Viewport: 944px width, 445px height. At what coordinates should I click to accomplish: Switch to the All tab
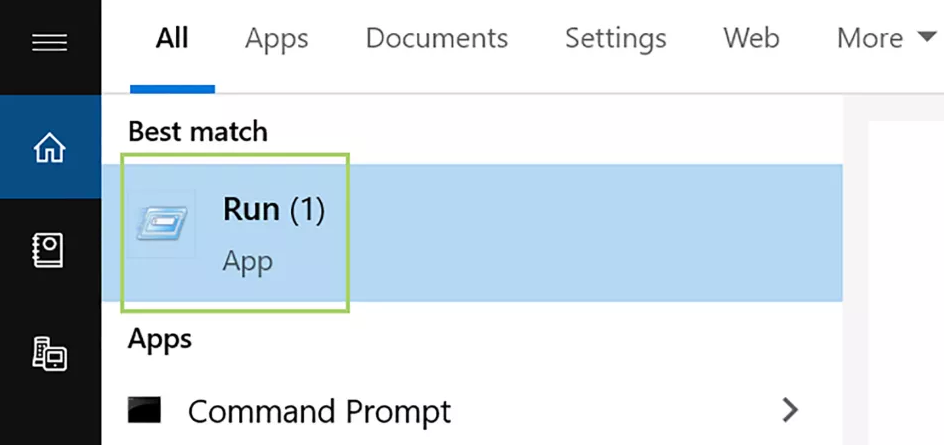pos(172,39)
